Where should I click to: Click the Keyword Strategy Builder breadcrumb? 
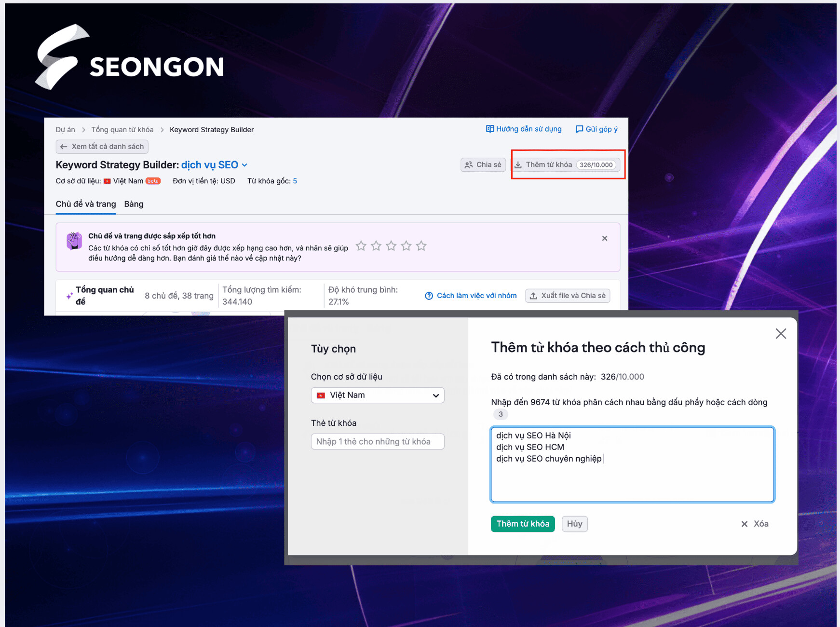coord(212,130)
